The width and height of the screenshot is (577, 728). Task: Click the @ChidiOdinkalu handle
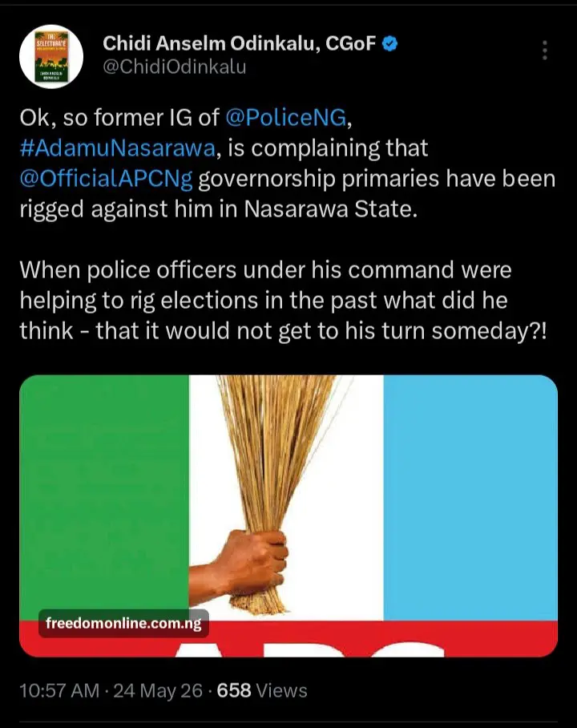[x=174, y=67]
